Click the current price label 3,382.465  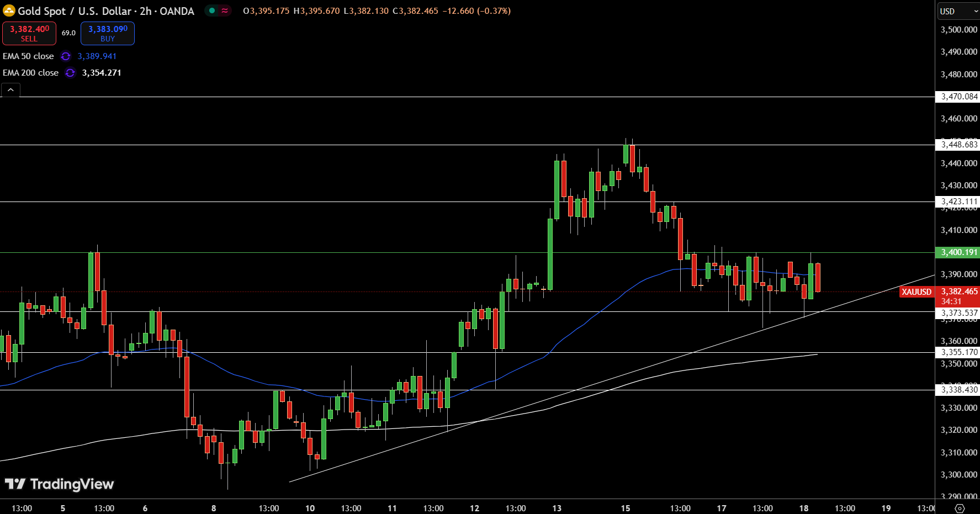tap(959, 292)
